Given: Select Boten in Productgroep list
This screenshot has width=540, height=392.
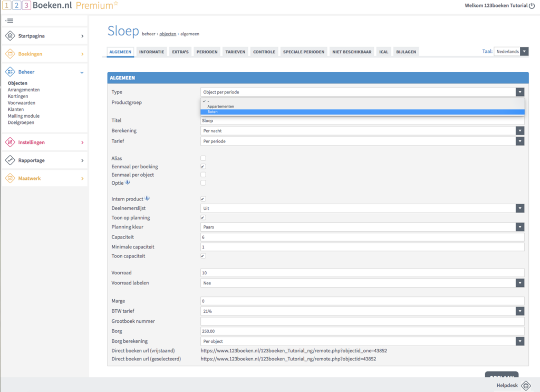Looking at the screenshot, I should [362, 112].
